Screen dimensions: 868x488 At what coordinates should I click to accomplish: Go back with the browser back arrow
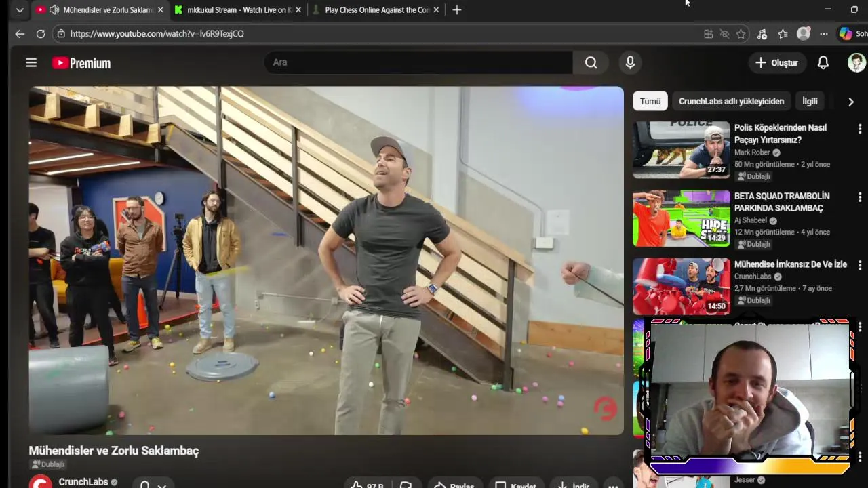pyautogui.click(x=20, y=33)
